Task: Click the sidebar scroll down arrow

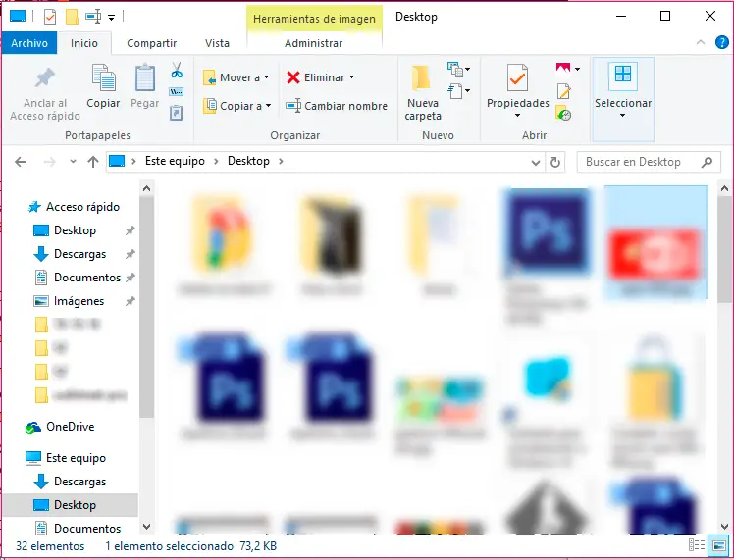Action: coord(146,527)
